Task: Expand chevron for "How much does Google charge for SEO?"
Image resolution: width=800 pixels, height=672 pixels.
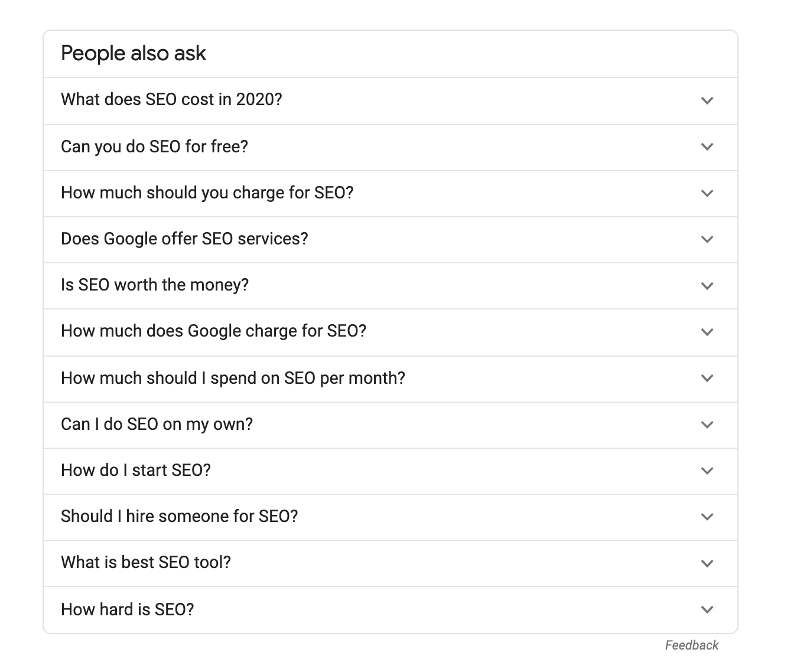Action: coord(707,332)
